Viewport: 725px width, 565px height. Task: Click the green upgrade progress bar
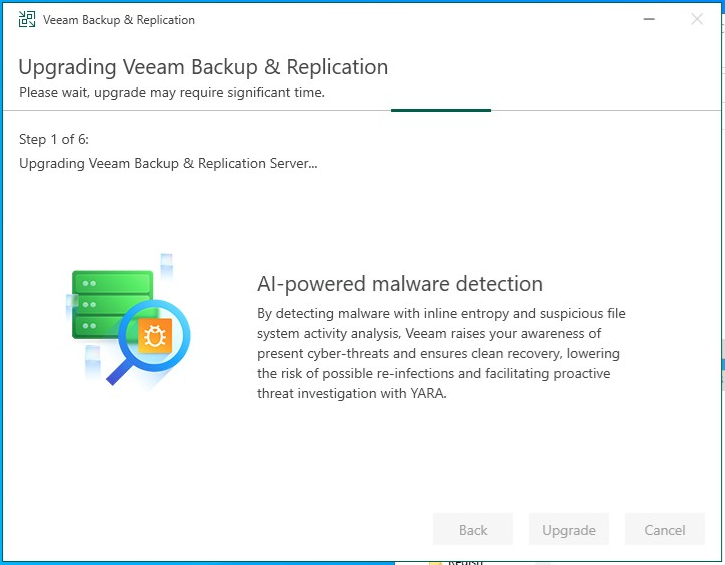[441, 111]
